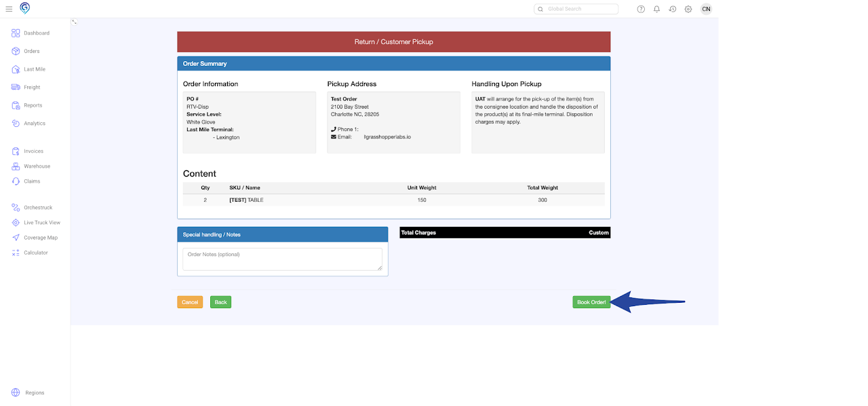Viewport: 868px width, 406px height.
Task: Click the Live Truck View icon
Action: pos(16,223)
